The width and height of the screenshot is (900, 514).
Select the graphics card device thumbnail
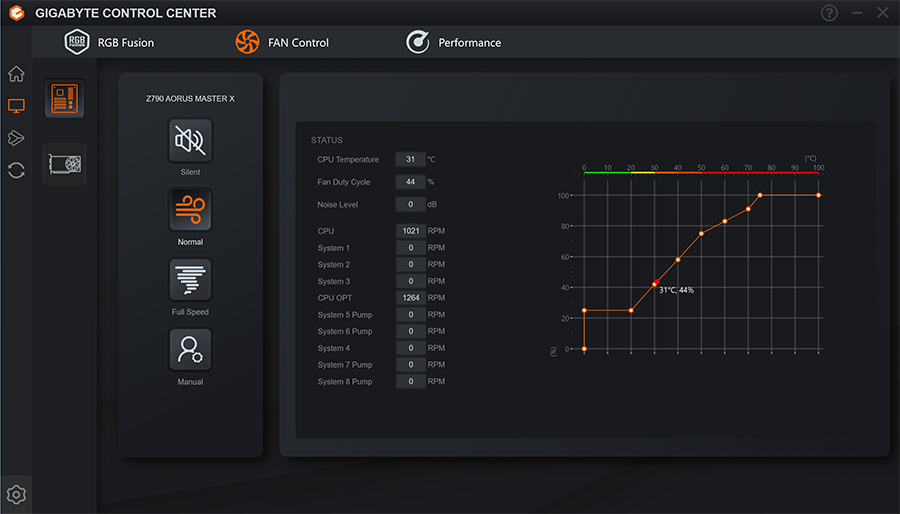coord(65,164)
